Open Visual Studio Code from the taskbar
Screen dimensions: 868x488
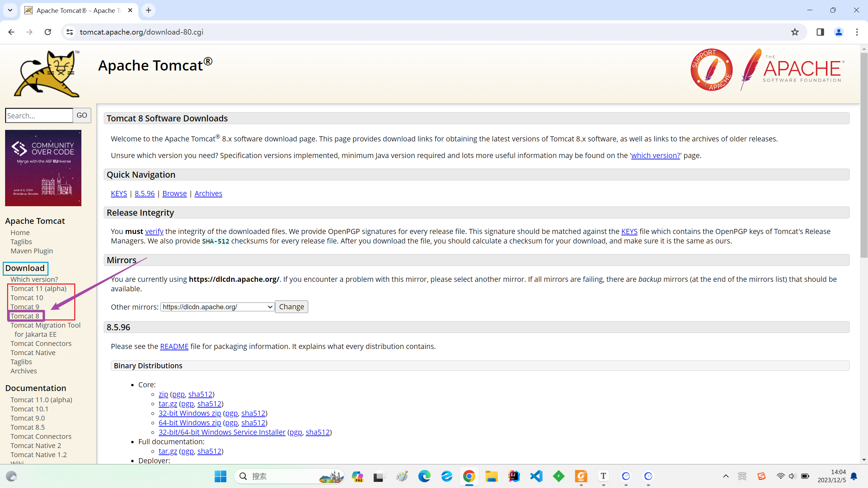point(536,476)
